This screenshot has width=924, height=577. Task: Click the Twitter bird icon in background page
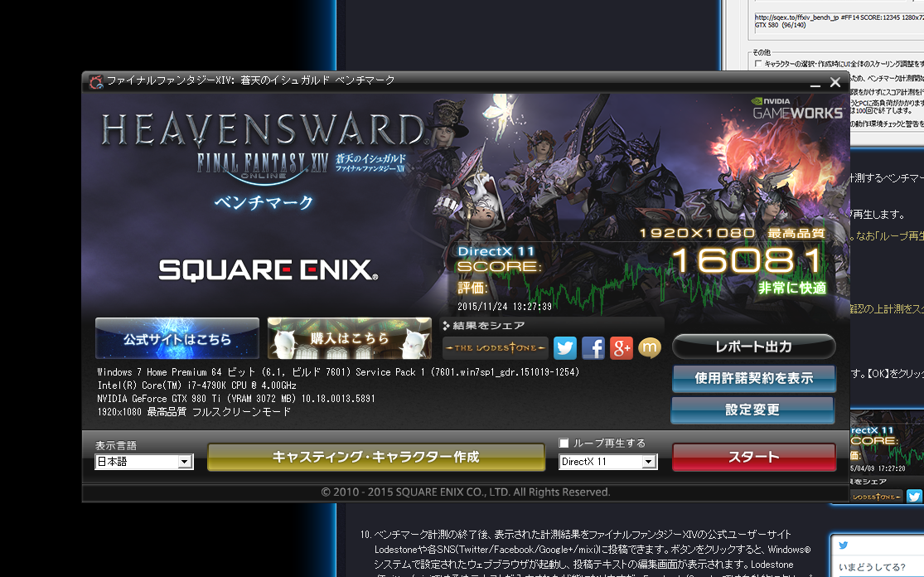844,545
